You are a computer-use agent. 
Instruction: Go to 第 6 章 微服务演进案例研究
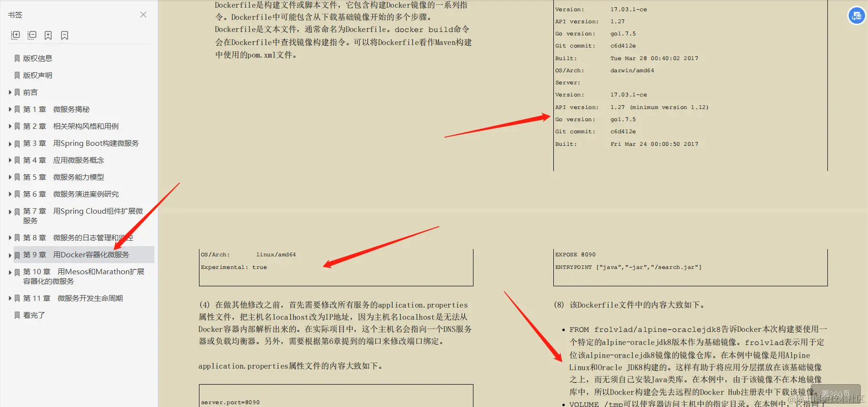click(71, 194)
